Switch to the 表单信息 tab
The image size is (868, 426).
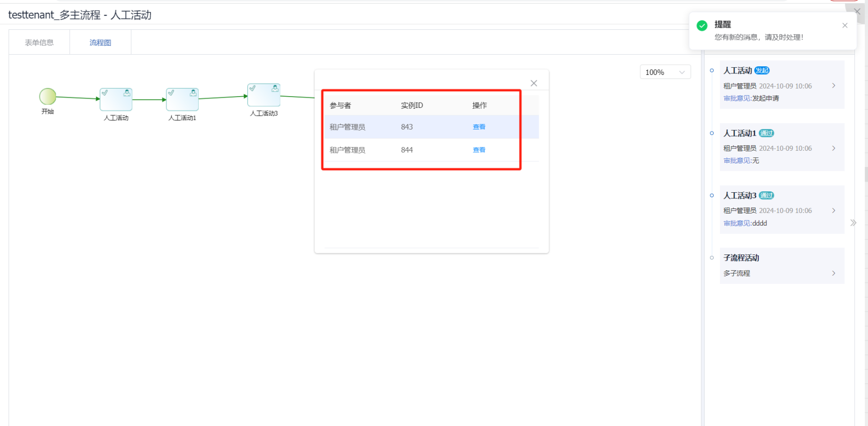tap(39, 42)
